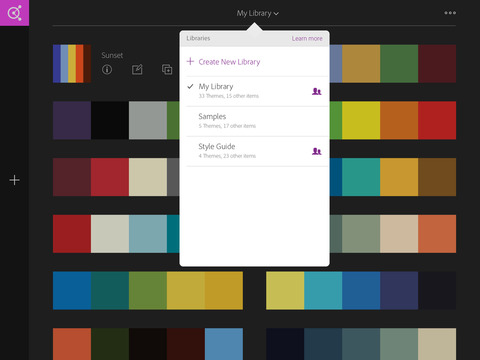Screen dimensions: 480x360
Task: Select the dark red swatch in top right theme
Action: [x=437, y=63]
